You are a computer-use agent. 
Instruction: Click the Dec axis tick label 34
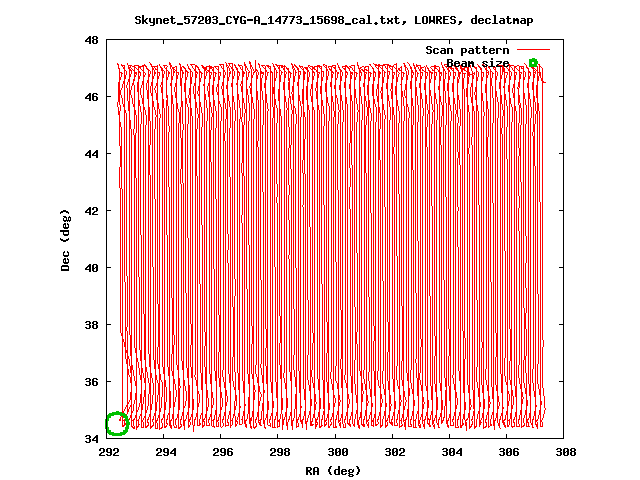click(91, 439)
